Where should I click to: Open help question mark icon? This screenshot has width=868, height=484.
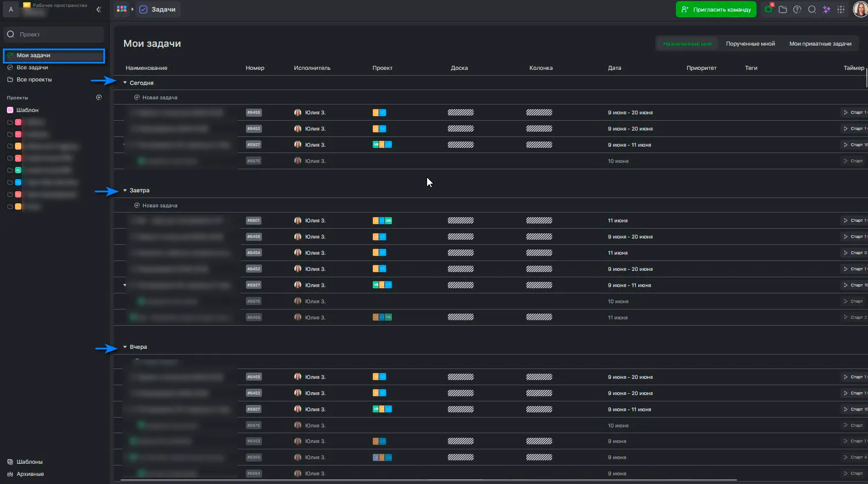797,10
